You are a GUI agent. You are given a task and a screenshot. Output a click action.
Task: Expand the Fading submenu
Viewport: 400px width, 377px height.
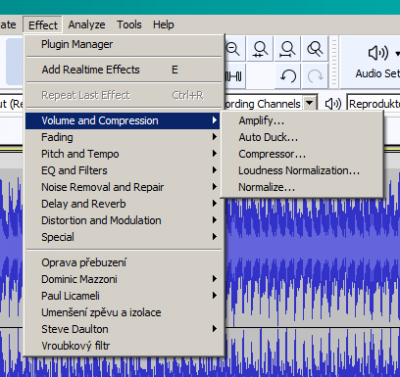(x=123, y=137)
